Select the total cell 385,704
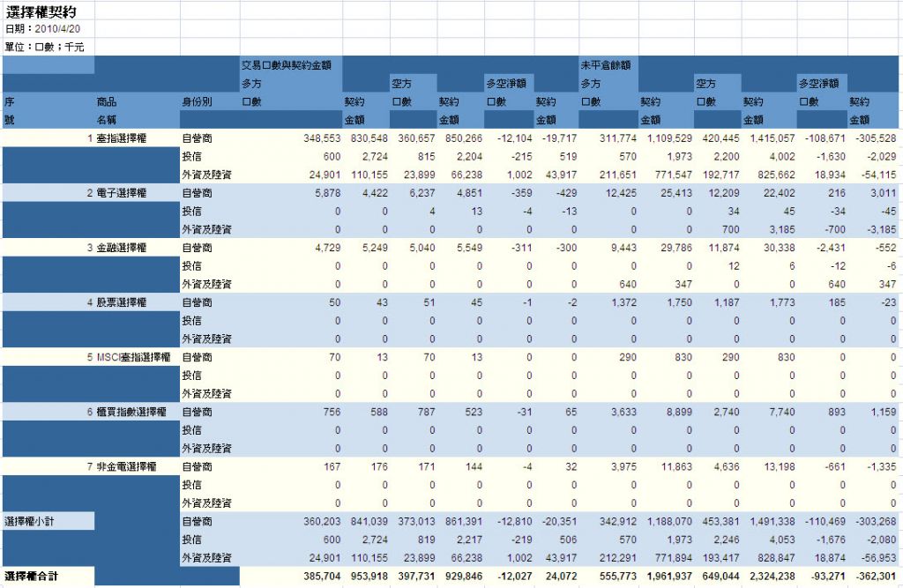 pos(322,576)
